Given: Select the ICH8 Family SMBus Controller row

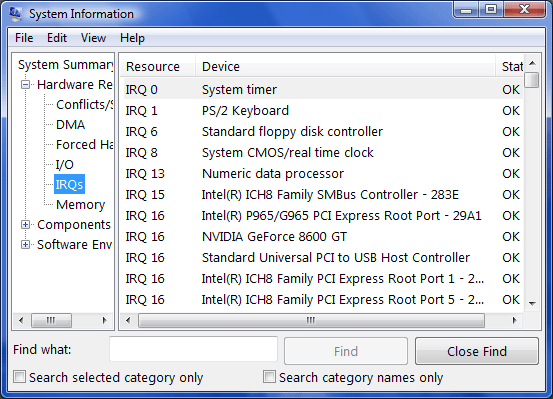Looking at the screenshot, I should click(322, 195).
